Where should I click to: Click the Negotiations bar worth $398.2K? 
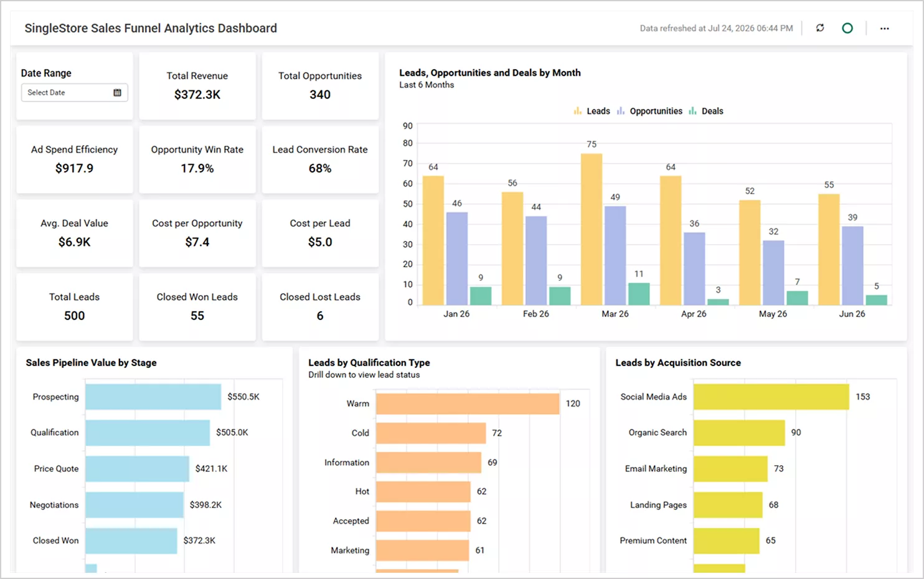click(134, 505)
